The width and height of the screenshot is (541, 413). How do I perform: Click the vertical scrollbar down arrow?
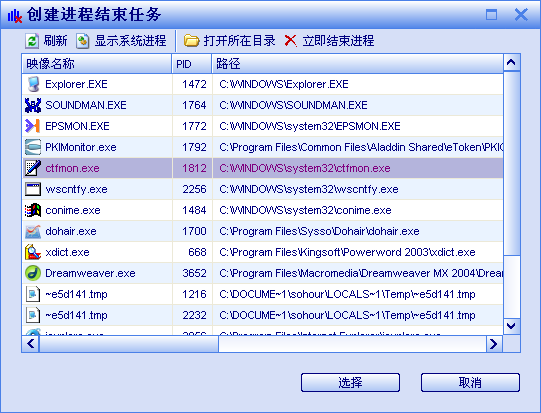(x=511, y=326)
